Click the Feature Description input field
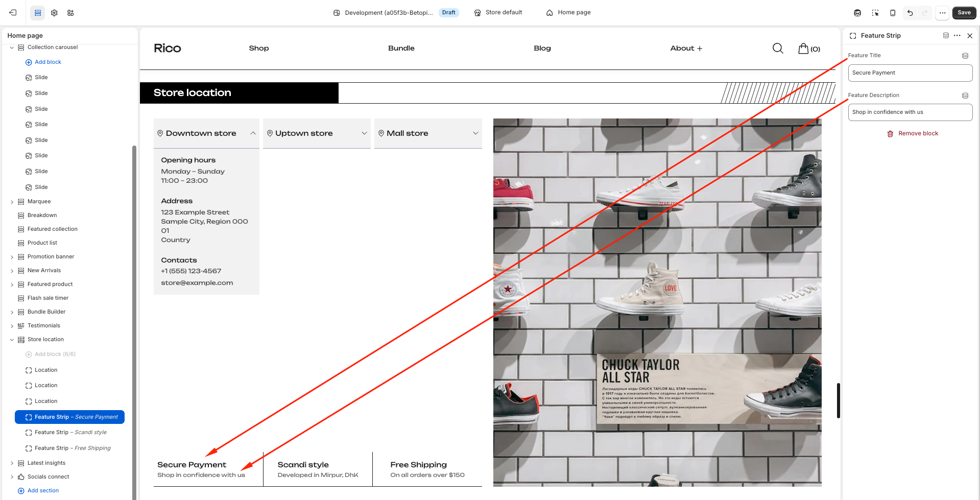 click(x=910, y=112)
